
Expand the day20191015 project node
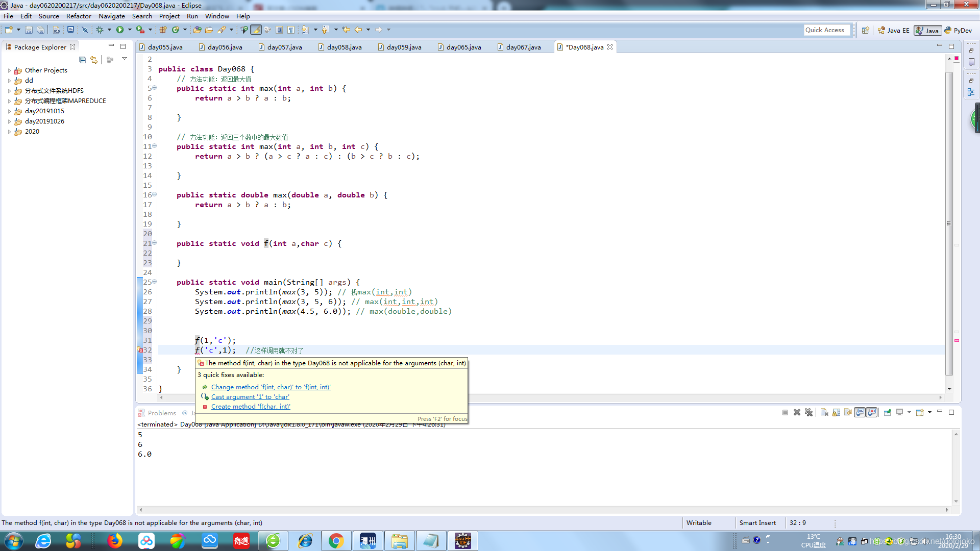[x=9, y=111]
